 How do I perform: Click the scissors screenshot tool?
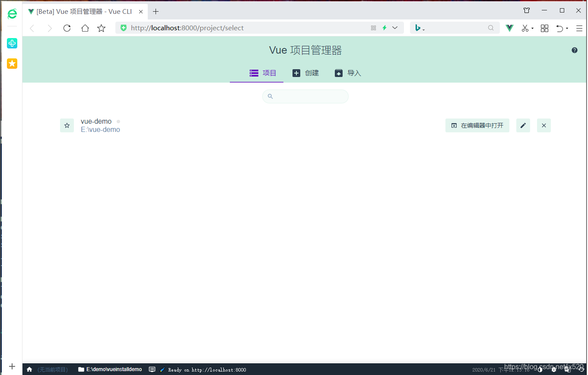[525, 28]
